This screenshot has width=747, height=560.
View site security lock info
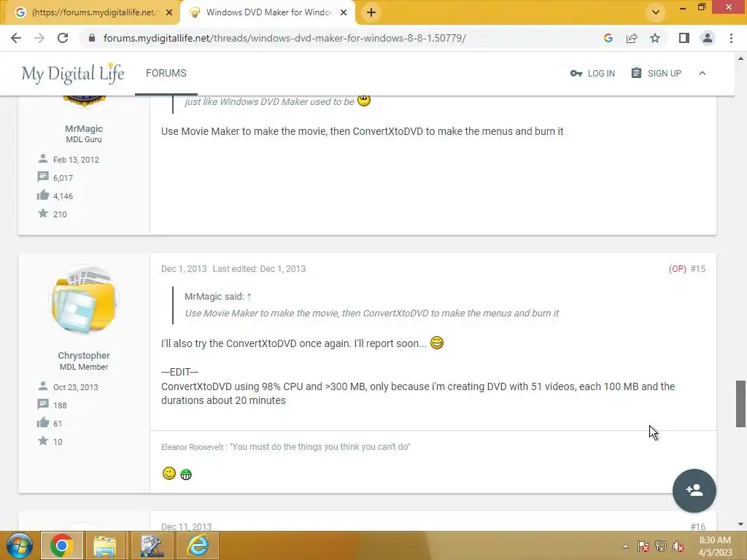92,38
